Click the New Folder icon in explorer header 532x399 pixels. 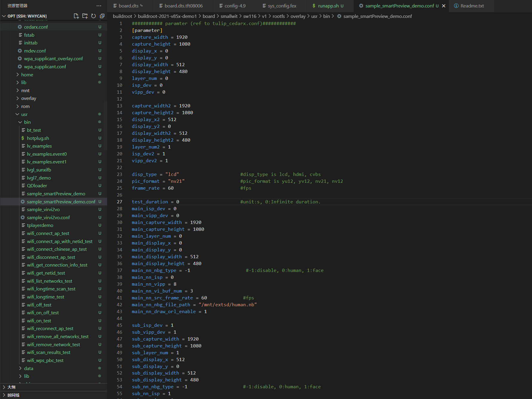85,16
